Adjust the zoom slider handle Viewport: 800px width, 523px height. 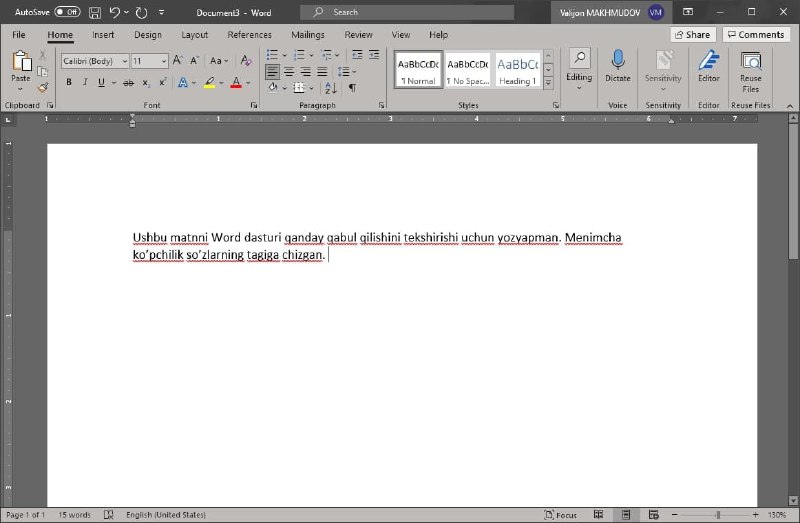[x=718, y=515]
